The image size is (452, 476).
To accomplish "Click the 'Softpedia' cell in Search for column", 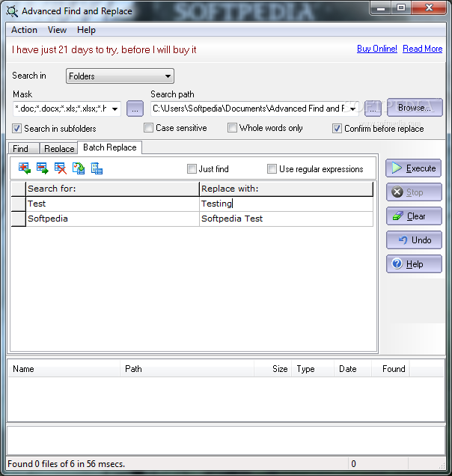I will 112,219.
